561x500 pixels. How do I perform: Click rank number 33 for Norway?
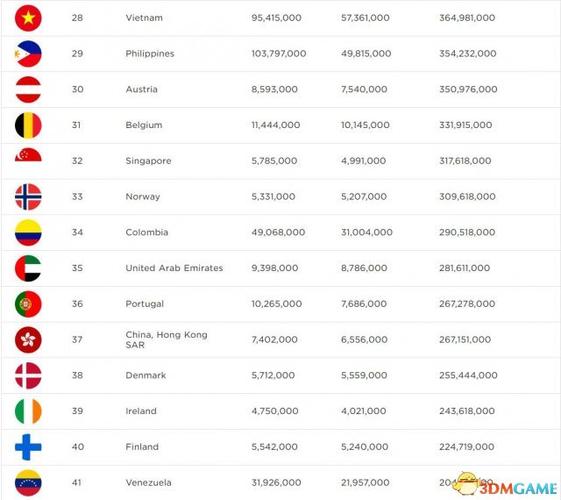click(x=77, y=197)
